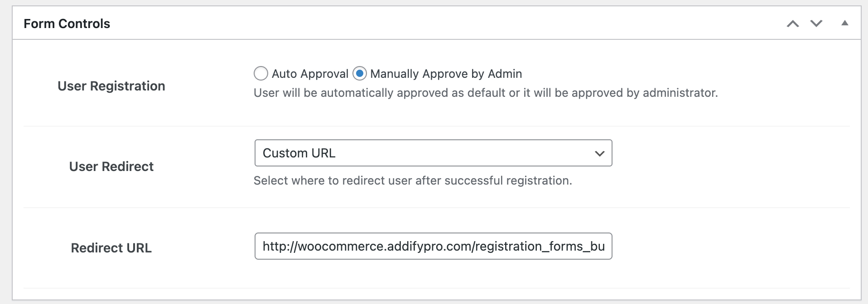
Task: Click the redirect selection help text
Action: (413, 180)
